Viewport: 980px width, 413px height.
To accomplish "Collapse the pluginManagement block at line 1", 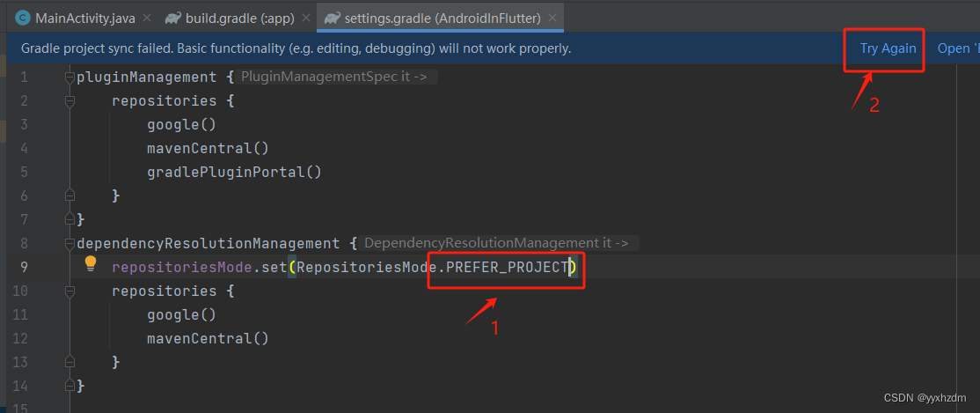I will pos(69,77).
